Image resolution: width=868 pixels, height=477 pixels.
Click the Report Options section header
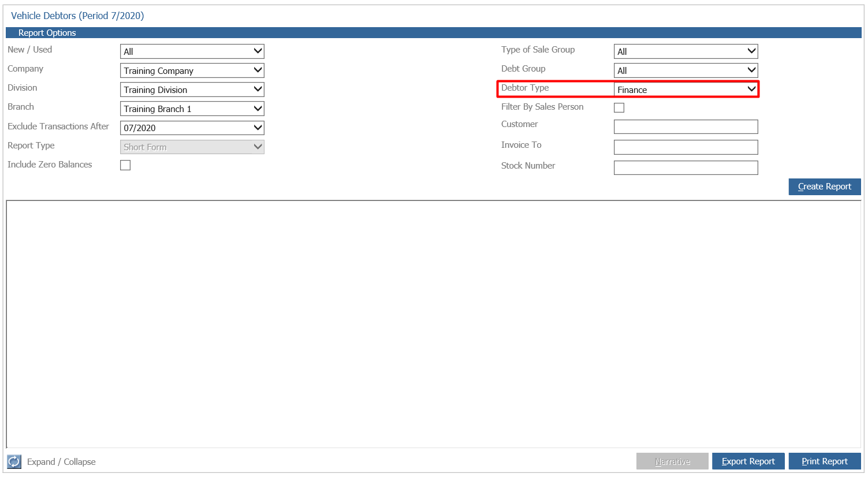point(434,33)
